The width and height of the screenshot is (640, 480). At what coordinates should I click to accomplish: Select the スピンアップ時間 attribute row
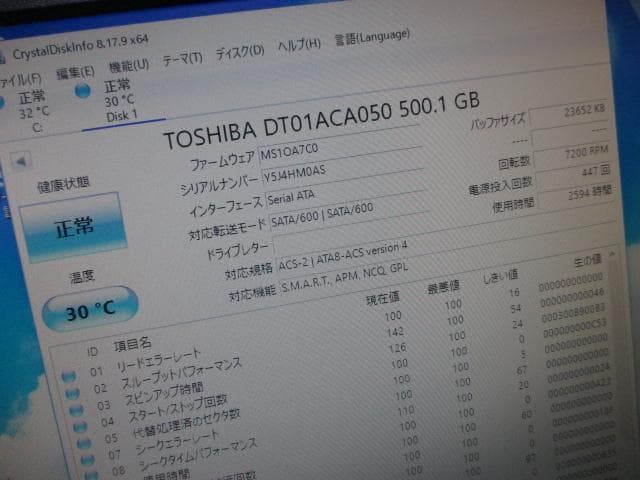tap(340, 359)
